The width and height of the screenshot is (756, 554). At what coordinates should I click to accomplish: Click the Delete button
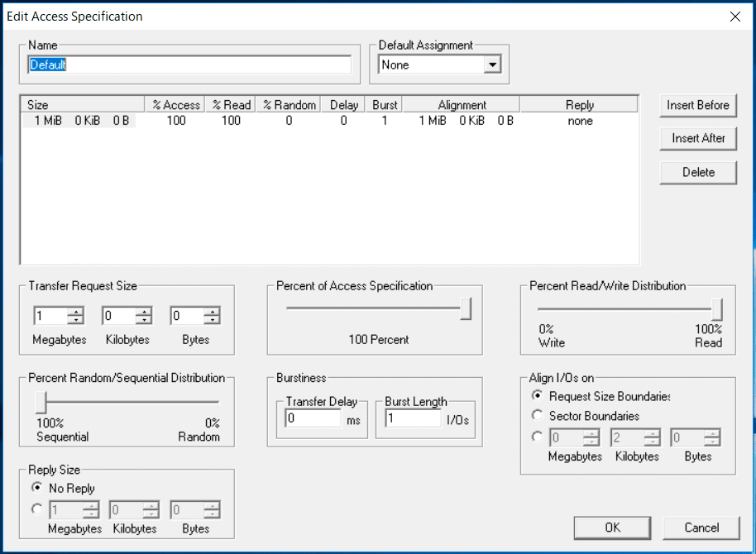697,172
